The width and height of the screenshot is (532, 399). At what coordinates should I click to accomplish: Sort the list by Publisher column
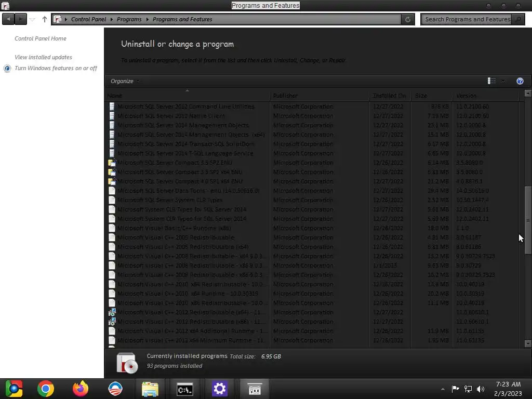point(320,96)
